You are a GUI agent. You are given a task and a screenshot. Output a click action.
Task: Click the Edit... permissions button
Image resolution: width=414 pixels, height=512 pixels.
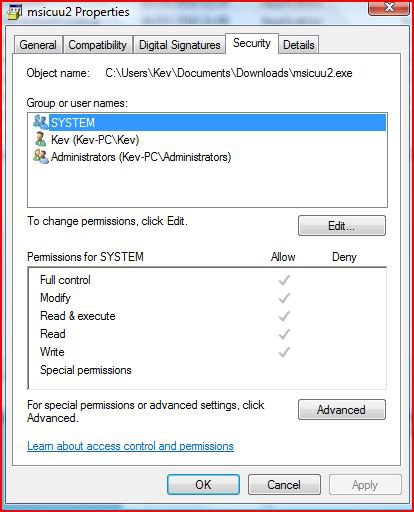[342, 226]
